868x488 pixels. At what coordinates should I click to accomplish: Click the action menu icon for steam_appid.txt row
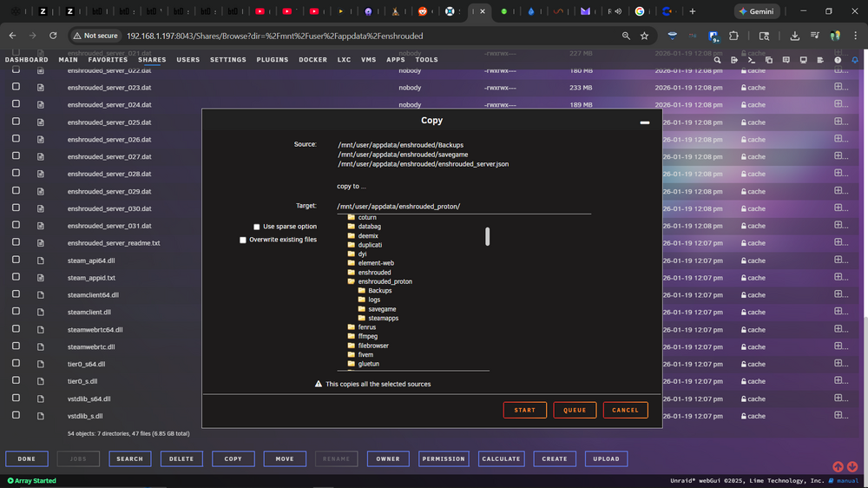click(x=841, y=278)
